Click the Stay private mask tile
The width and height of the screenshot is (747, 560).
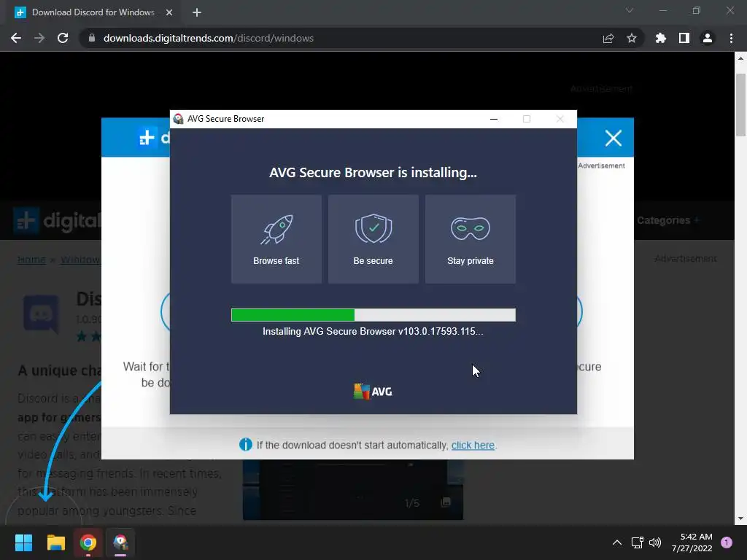471,239
